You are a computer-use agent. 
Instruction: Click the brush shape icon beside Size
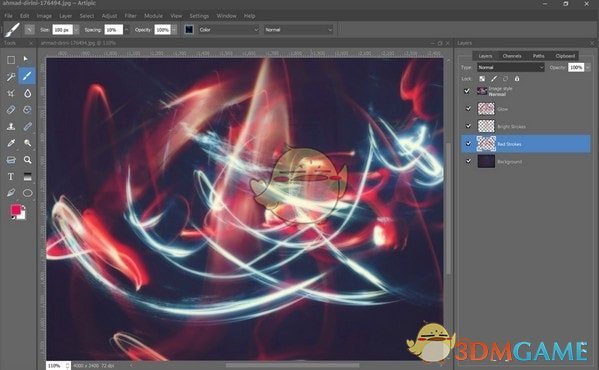pos(29,29)
